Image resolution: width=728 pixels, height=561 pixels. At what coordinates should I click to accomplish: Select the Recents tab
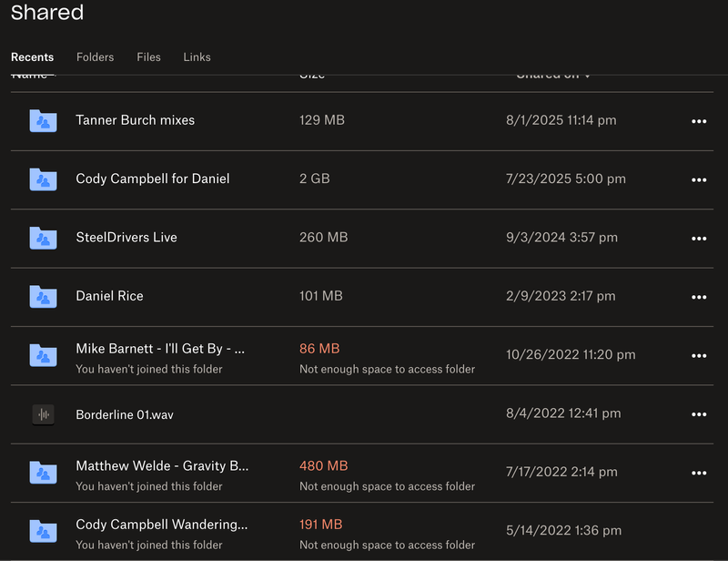click(32, 57)
